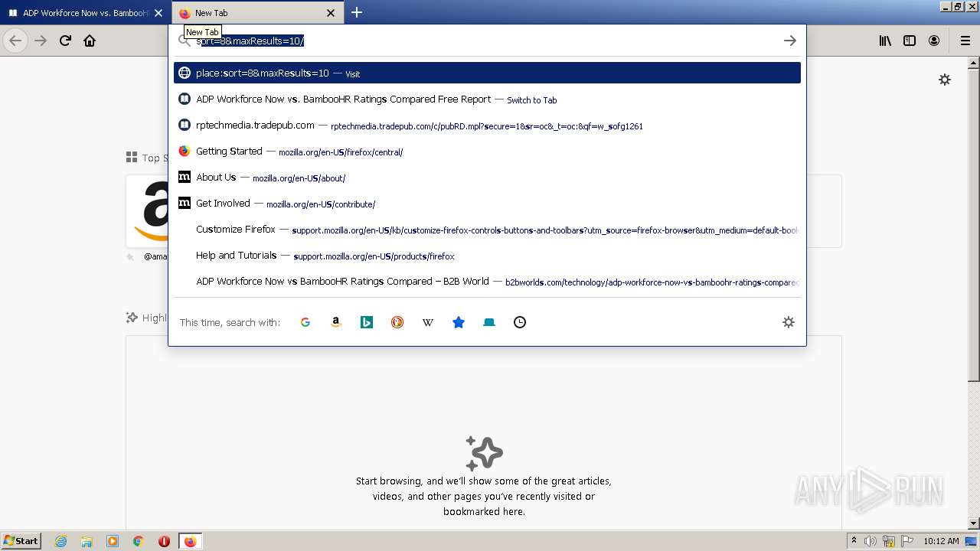Open search settings gear in dropdown
Image resolution: width=980 pixels, height=551 pixels.
point(789,322)
